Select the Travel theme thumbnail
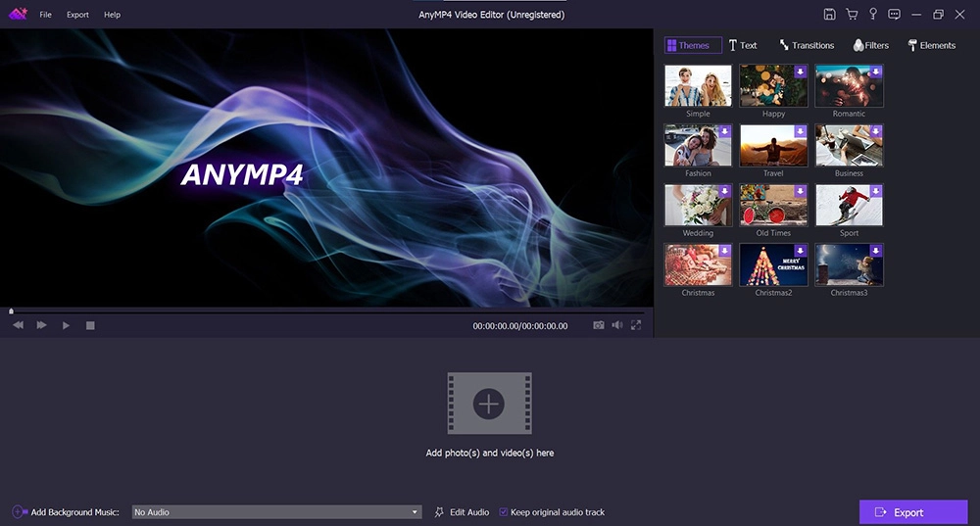The width and height of the screenshot is (980, 526). (773, 145)
